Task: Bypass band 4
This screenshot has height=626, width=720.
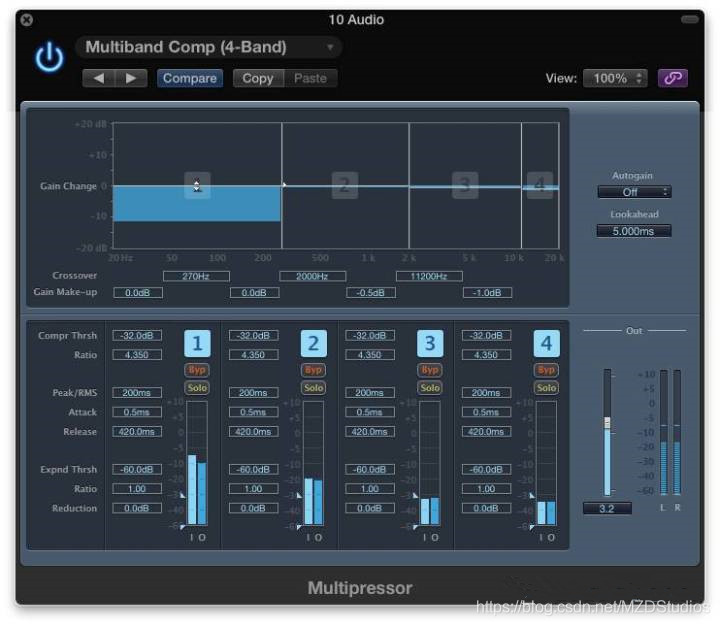Action: [x=546, y=370]
